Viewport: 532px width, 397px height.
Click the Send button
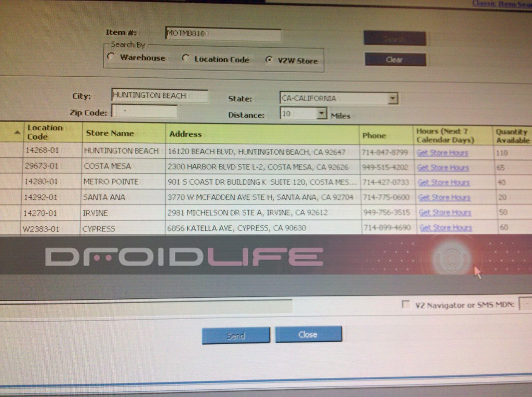point(236,336)
